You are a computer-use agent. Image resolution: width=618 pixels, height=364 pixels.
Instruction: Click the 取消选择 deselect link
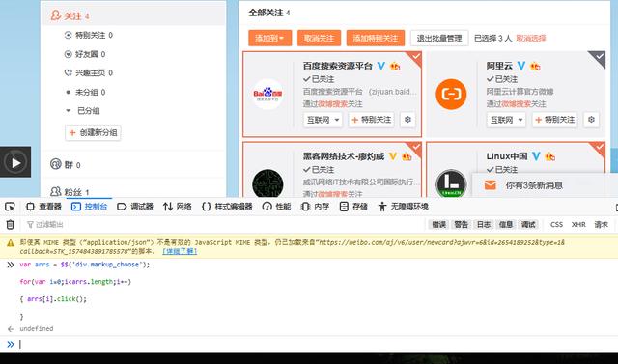(x=531, y=39)
